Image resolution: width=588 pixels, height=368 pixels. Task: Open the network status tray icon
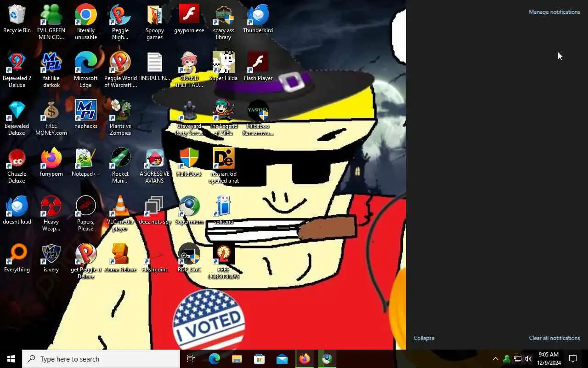(517, 359)
